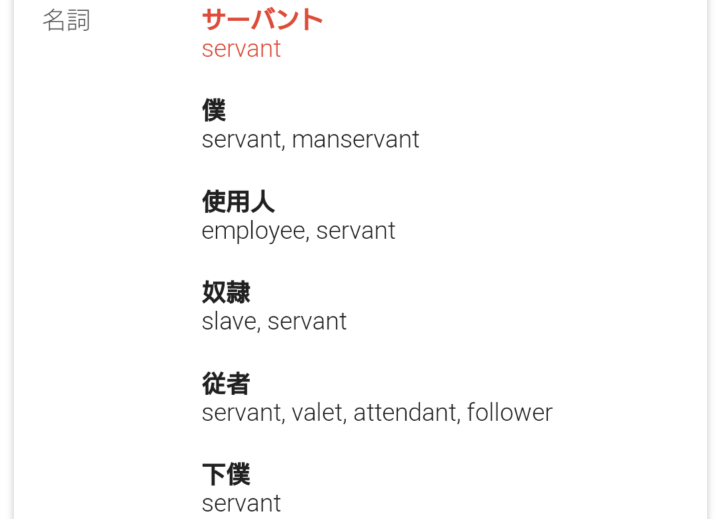Click the red サーバント headword

[x=262, y=19]
